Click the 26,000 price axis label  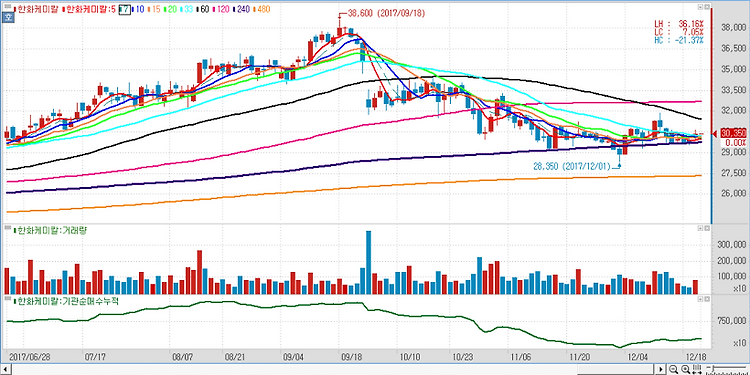click(733, 194)
